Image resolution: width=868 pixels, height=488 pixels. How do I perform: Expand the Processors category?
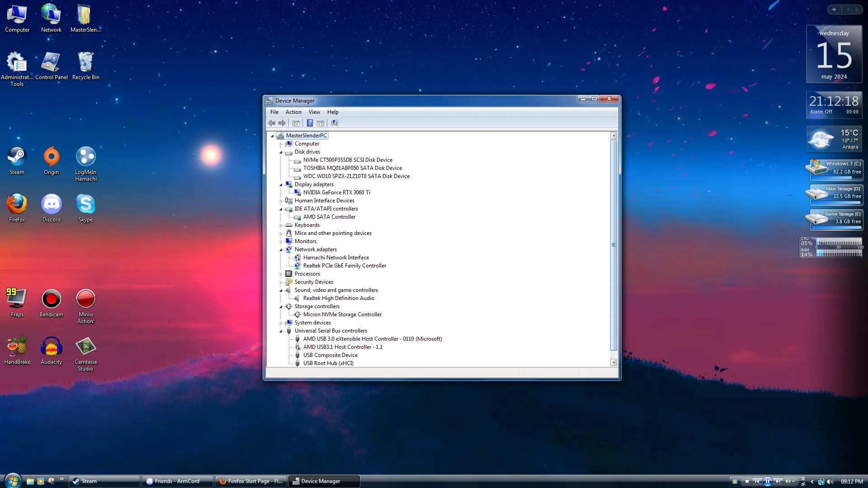point(281,274)
